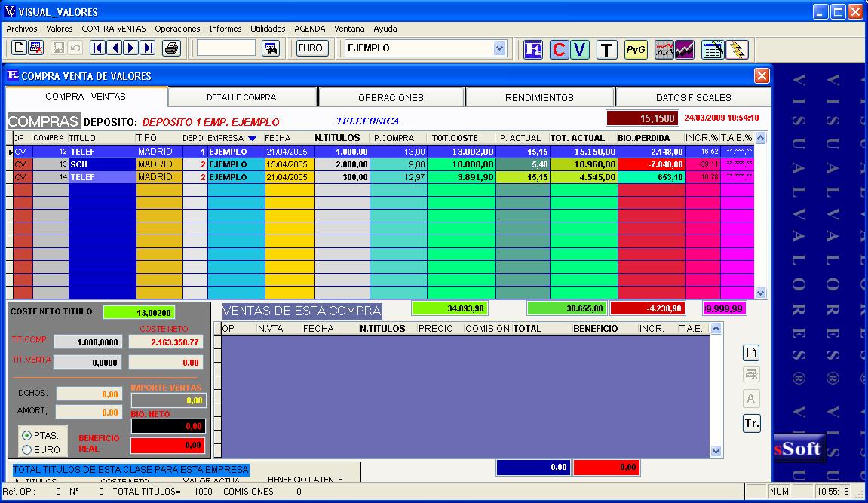The height and width of the screenshot is (503, 868).
Task: Open the AGENDA menu
Action: (x=309, y=29)
